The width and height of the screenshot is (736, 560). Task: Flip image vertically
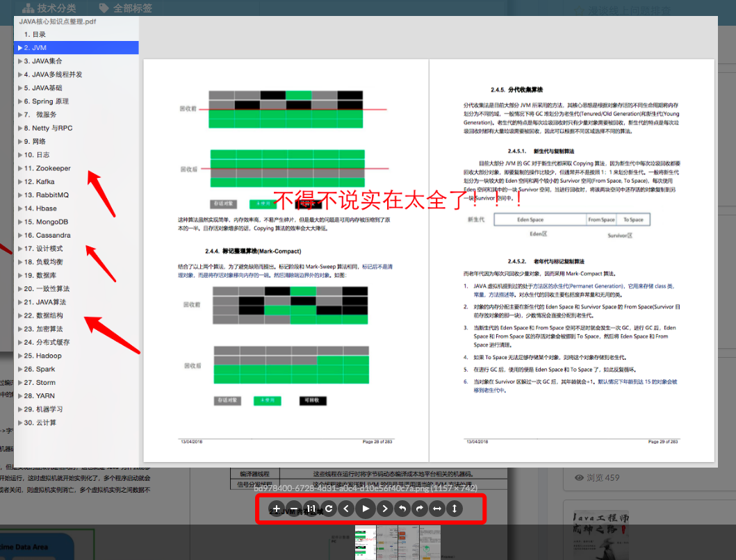(455, 509)
